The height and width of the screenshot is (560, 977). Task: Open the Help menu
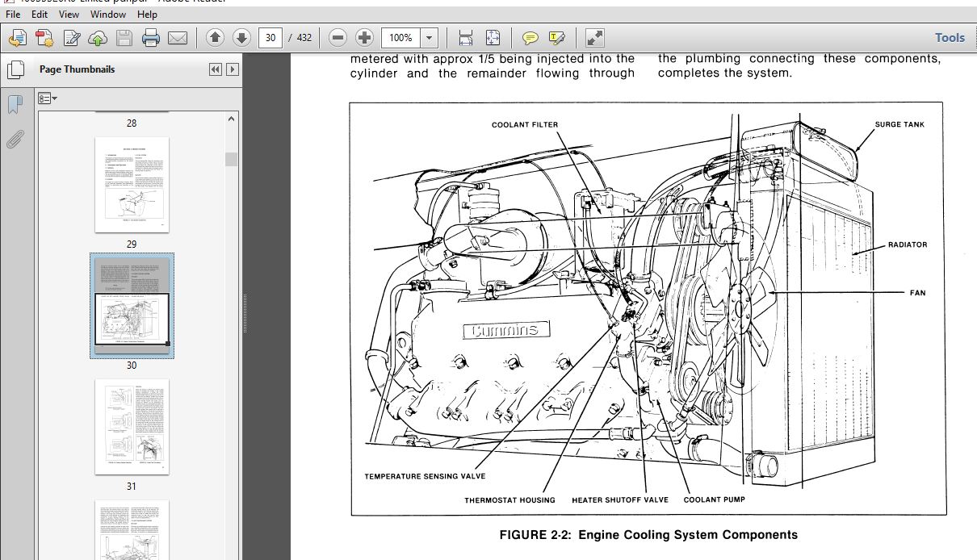click(147, 15)
